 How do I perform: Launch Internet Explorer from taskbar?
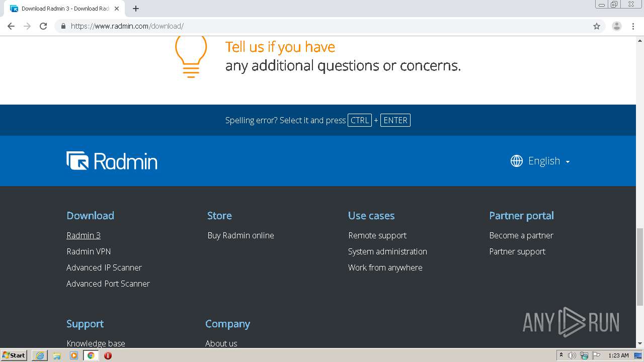pos(40,355)
